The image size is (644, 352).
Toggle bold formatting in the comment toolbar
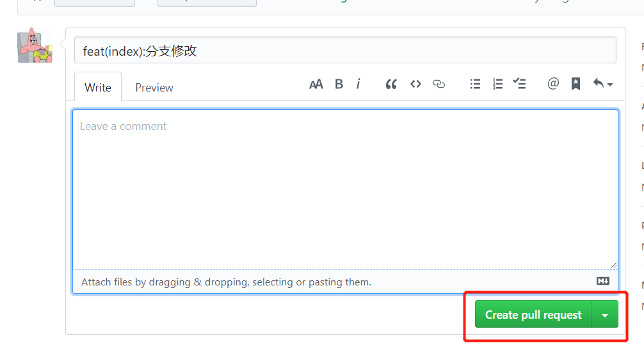[339, 84]
